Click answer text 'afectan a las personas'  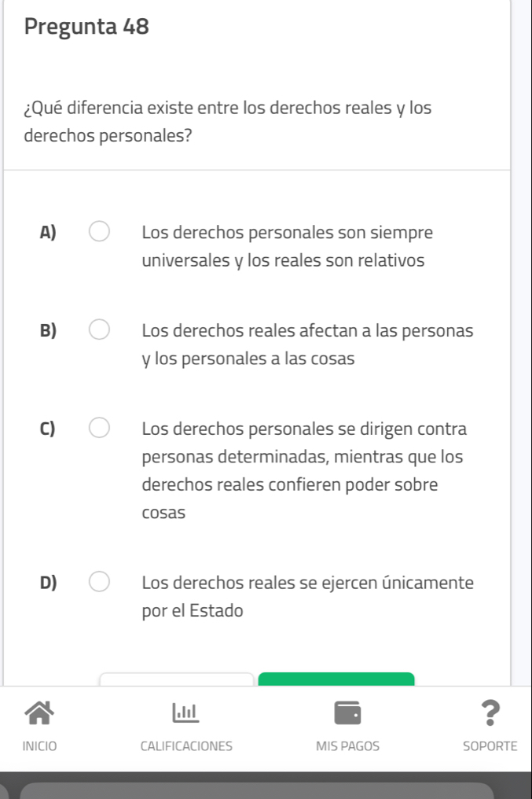(x=307, y=345)
